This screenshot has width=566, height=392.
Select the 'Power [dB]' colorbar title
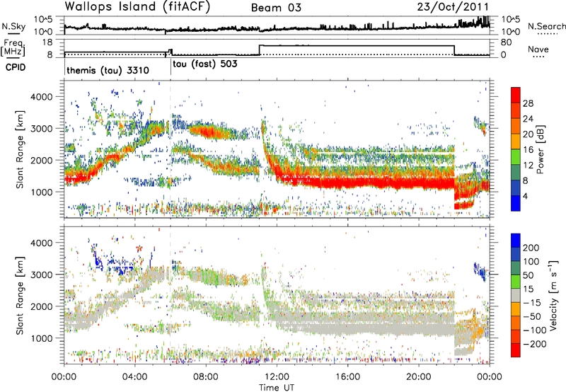click(x=540, y=149)
